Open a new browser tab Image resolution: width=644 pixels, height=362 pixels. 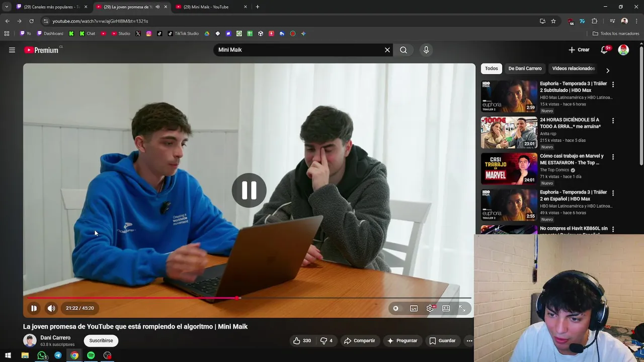pyautogui.click(x=258, y=7)
